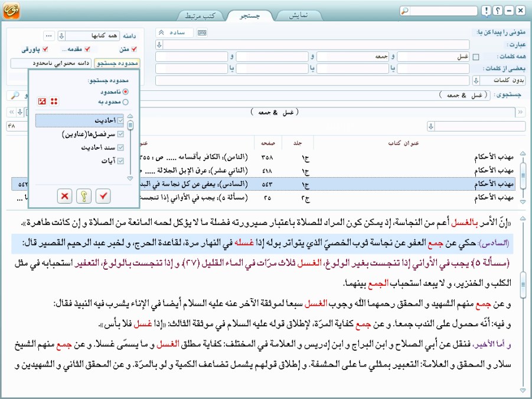Image resolution: width=532 pixels, height=399 pixels.
Task: Click the text panel scrollbar thumb
Action: [x=523, y=284]
